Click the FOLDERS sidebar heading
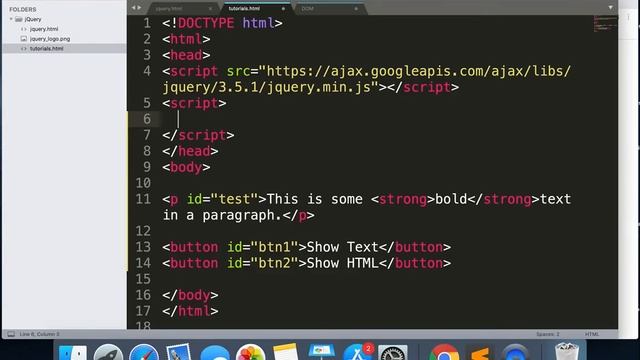 (23, 9)
